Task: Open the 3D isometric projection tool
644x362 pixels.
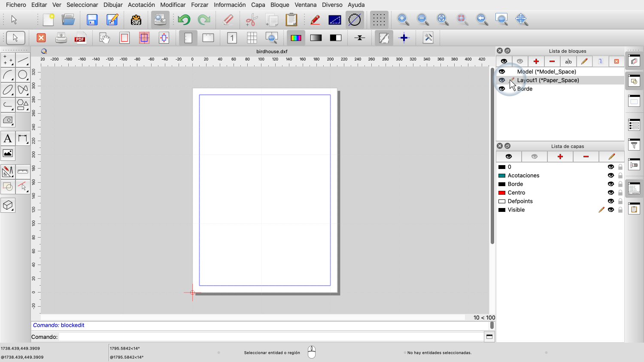Action: (8, 205)
